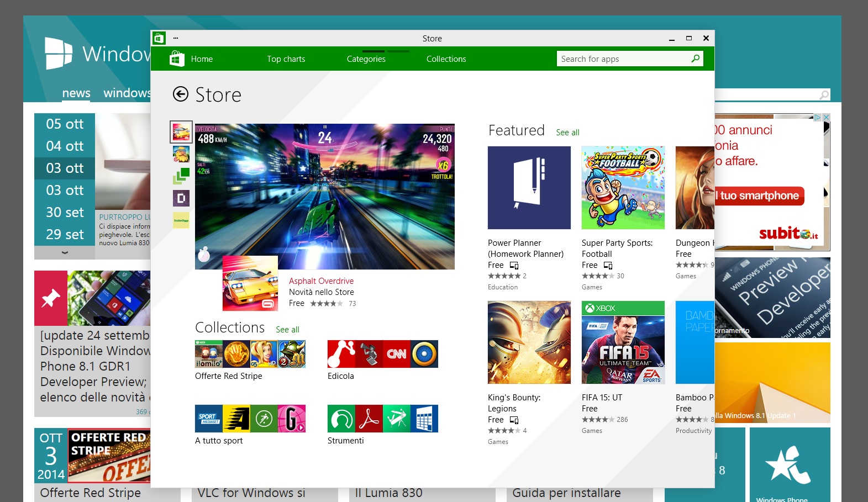Image resolution: width=868 pixels, height=502 pixels.
Task: Click the pink G icon in A tutto sport
Action: [x=292, y=419]
